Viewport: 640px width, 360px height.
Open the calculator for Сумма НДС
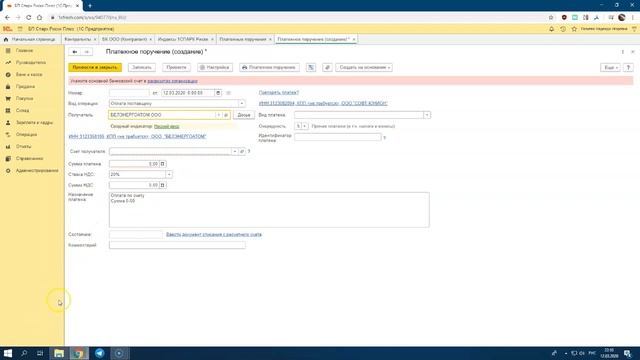tap(162, 185)
